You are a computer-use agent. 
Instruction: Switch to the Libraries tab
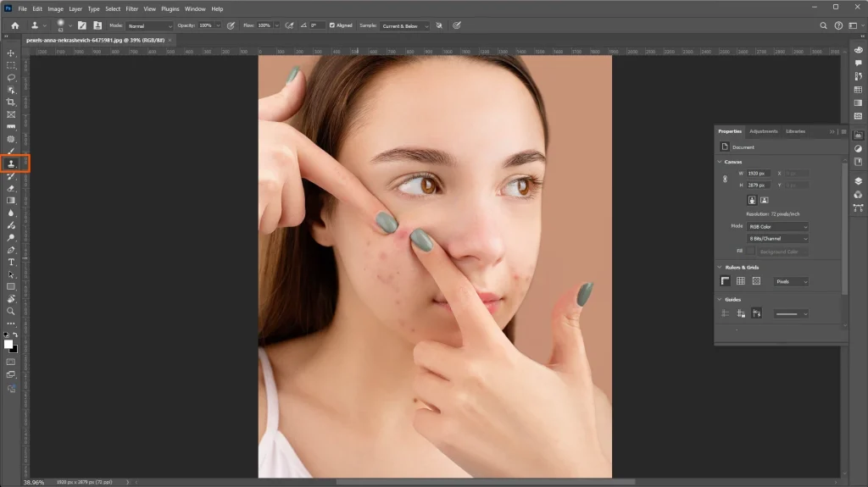795,132
